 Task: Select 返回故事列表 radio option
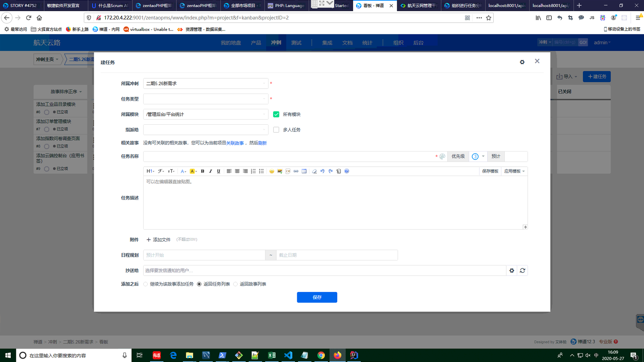point(235,284)
